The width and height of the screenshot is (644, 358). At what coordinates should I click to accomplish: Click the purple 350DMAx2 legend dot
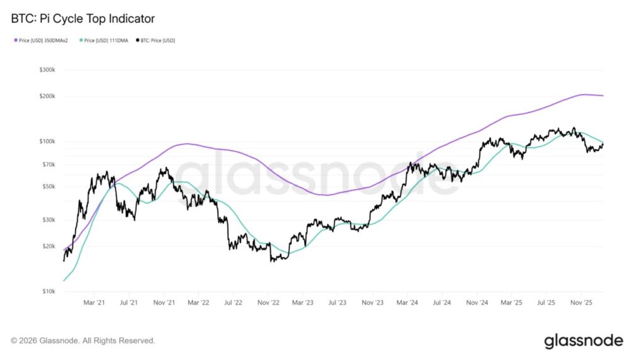(16, 40)
